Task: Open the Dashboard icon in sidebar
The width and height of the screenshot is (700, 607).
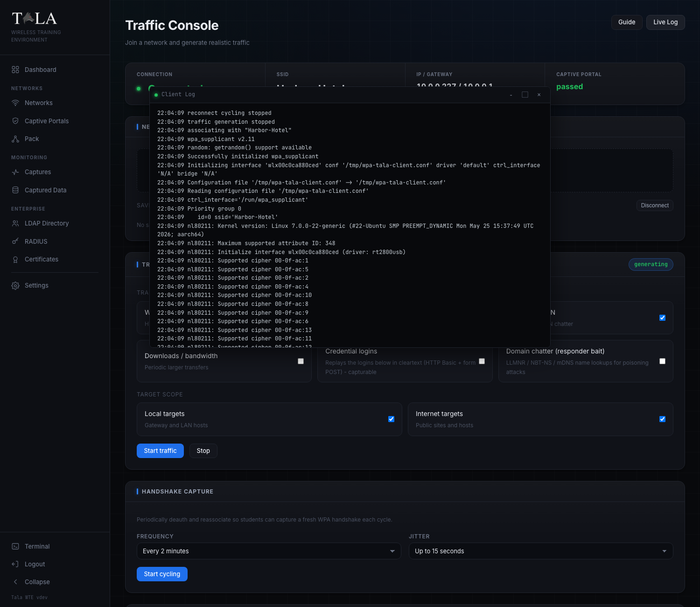Action: [x=15, y=70]
